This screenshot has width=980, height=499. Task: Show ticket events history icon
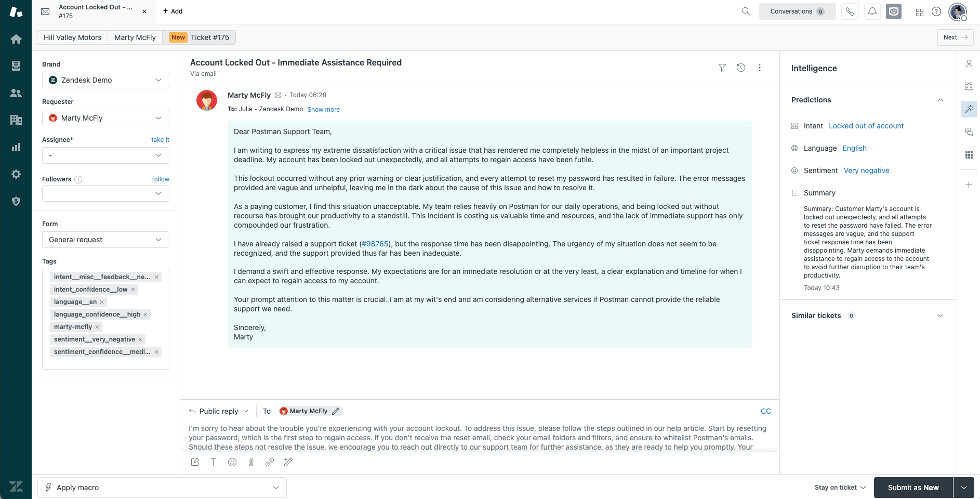point(741,68)
